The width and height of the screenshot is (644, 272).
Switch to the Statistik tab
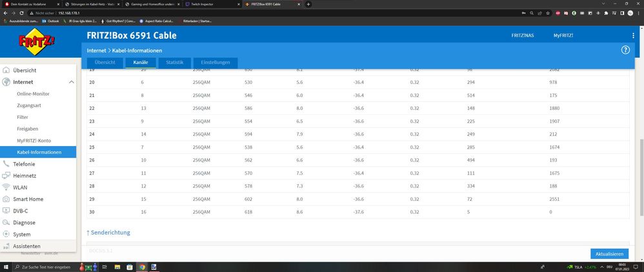point(175,63)
